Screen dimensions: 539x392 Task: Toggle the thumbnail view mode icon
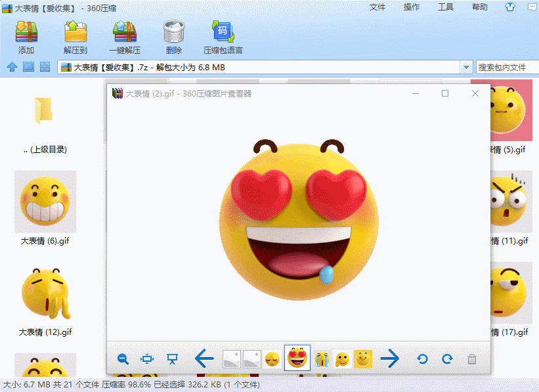(x=45, y=66)
